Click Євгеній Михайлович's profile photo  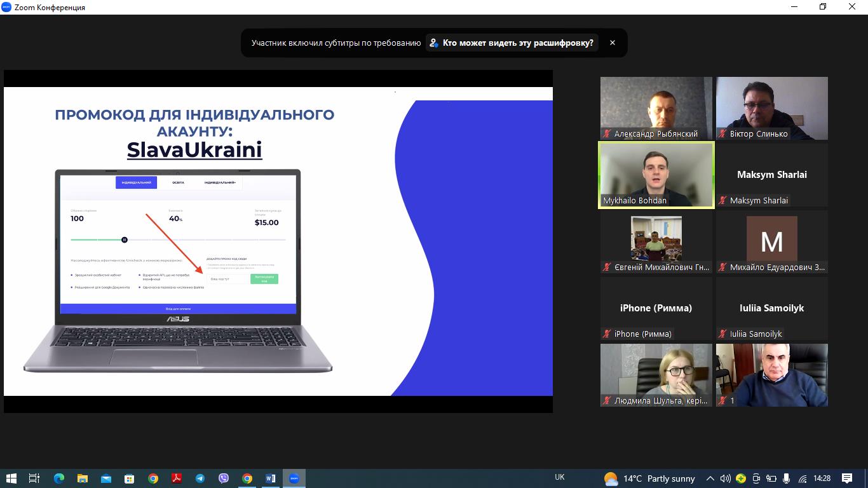pyautogui.click(x=656, y=238)
